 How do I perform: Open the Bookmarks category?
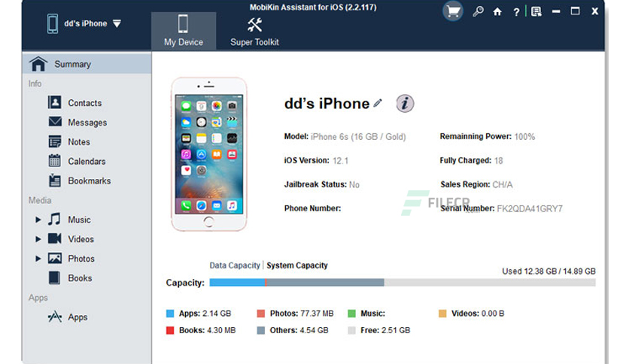click(x=90, y=180)
